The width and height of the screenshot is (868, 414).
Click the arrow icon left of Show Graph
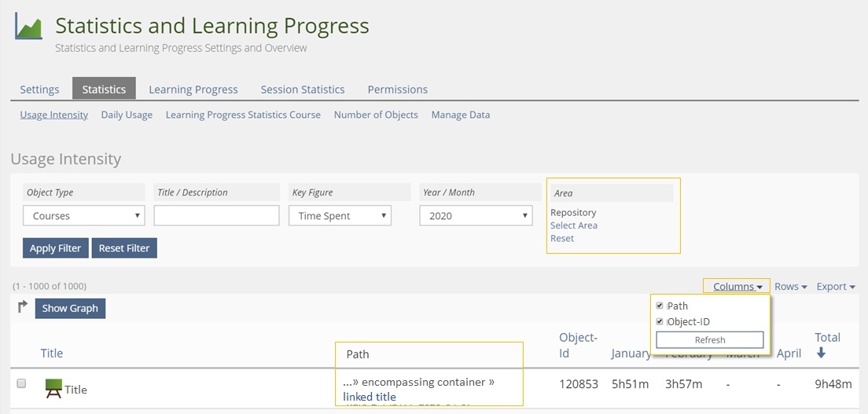point(22,307)
